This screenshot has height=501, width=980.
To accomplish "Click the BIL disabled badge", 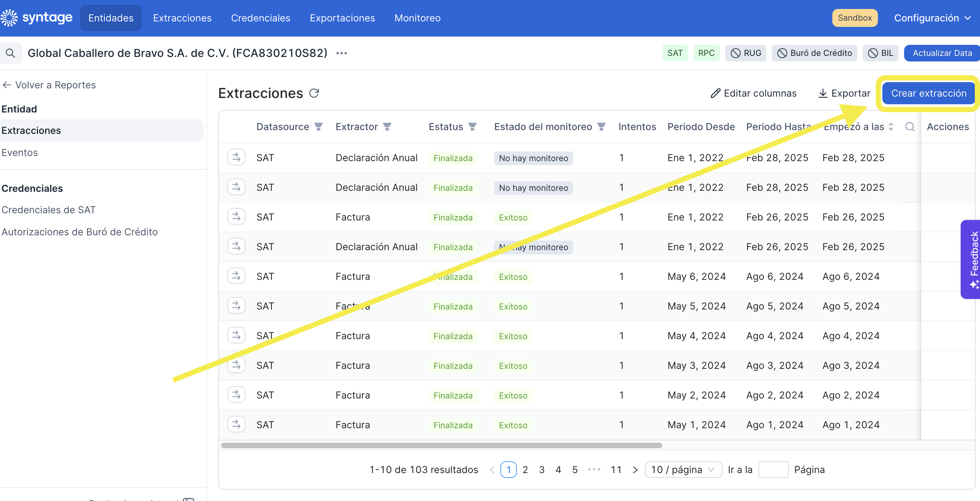I will pos(880,53).
